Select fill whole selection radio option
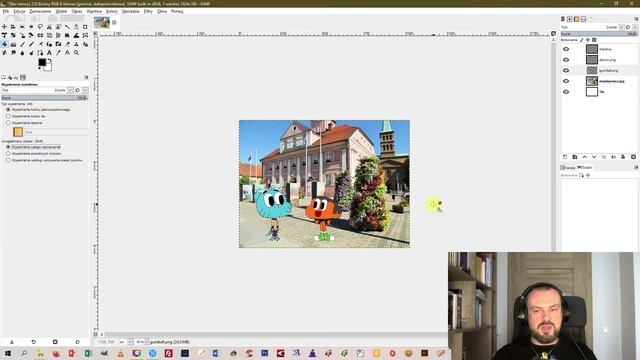640x360 pixels. (x=8, y=147)
